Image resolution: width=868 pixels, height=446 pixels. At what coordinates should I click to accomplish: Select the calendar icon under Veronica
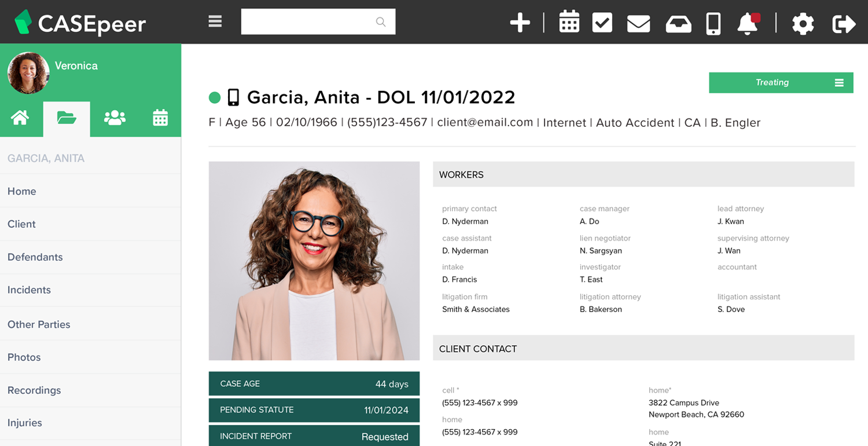coord(160,119)
